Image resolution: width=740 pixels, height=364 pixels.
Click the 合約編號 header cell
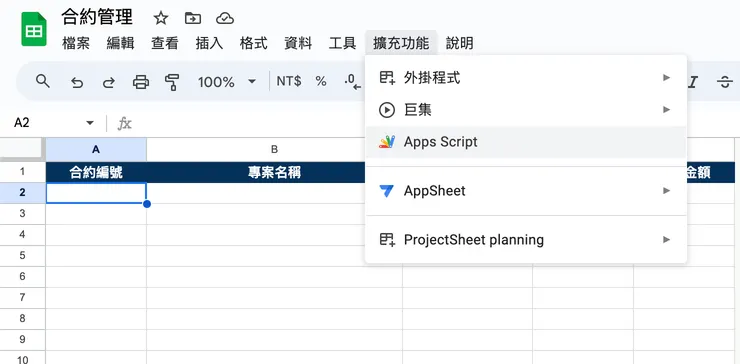(x=96, y=172)
